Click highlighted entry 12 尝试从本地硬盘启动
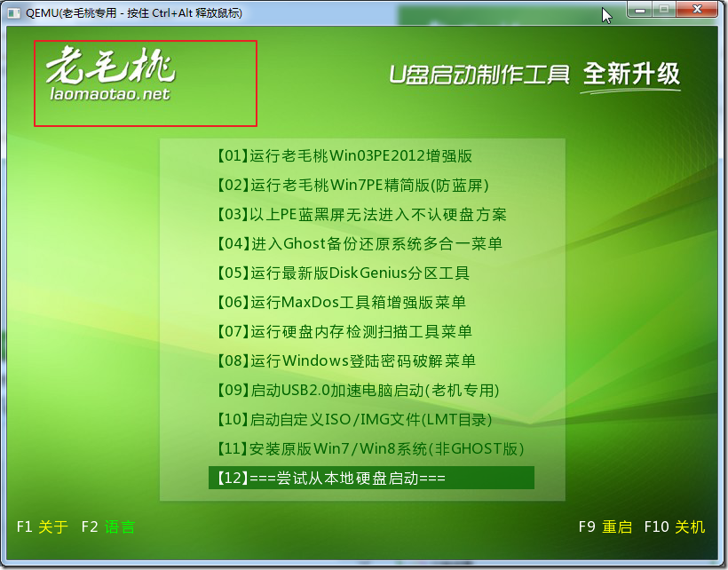The height and width of the screenshot is (570, 728). click(x=371, y=478)
